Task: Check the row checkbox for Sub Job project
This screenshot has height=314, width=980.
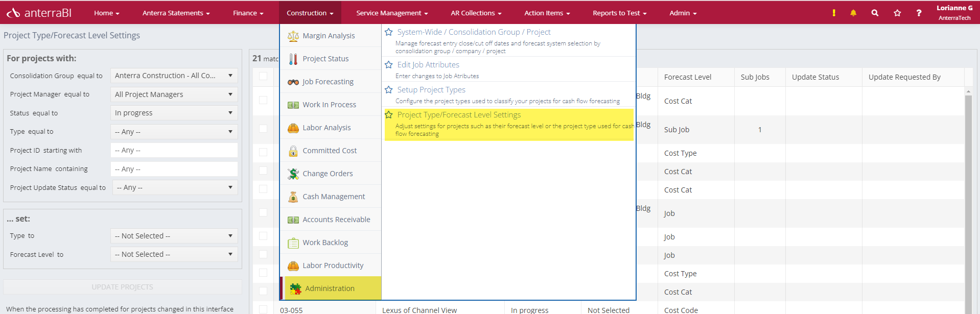Action: pyautogui.click(x=263, y=129)
